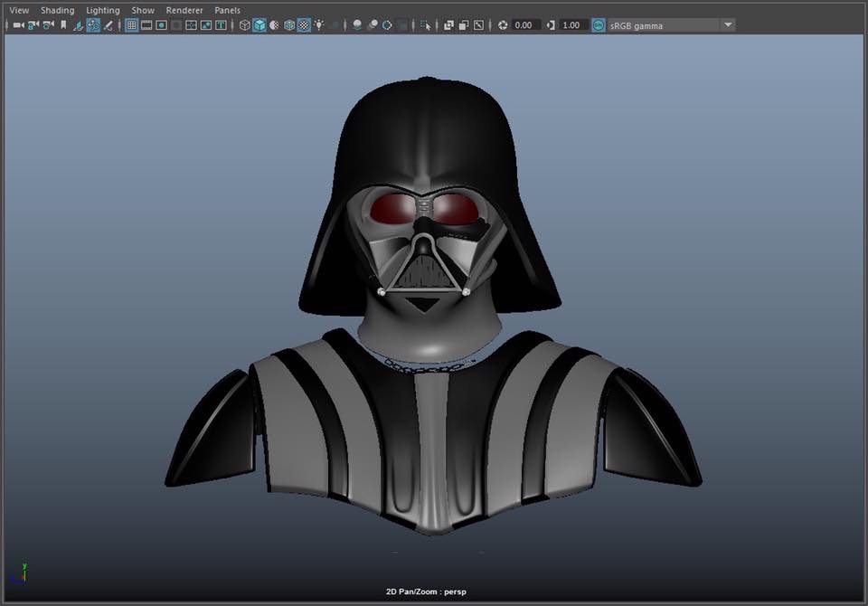Click the Gamma reset icon
This screenshot has width=868, height=606.
pos(551,25)
